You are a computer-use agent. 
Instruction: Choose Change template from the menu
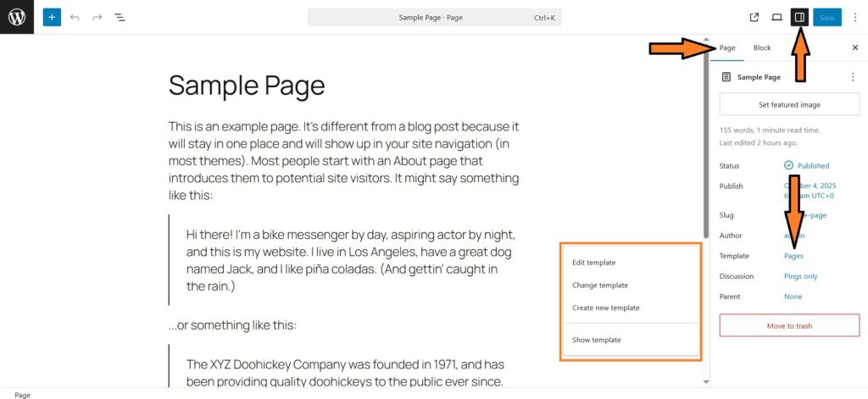tap(600, 285)
